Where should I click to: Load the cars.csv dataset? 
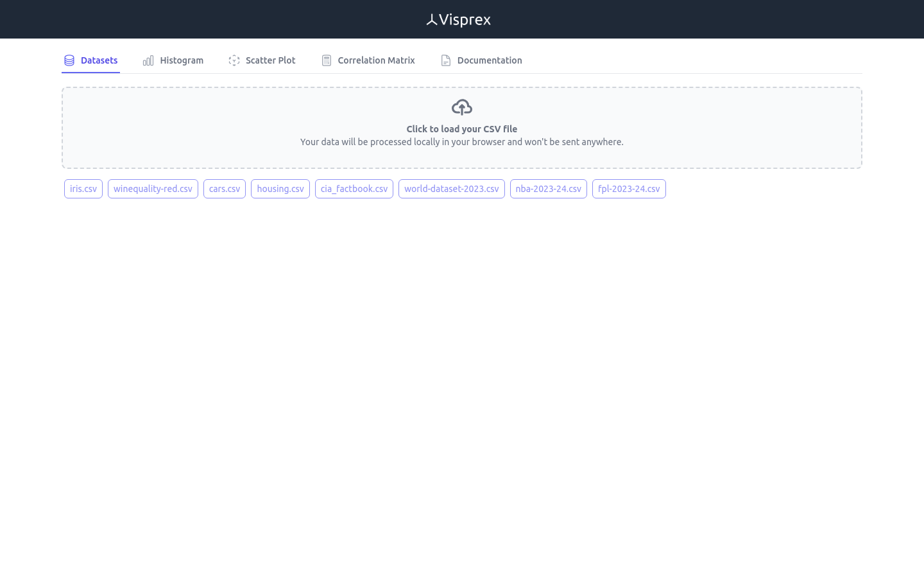coord(224,188)
